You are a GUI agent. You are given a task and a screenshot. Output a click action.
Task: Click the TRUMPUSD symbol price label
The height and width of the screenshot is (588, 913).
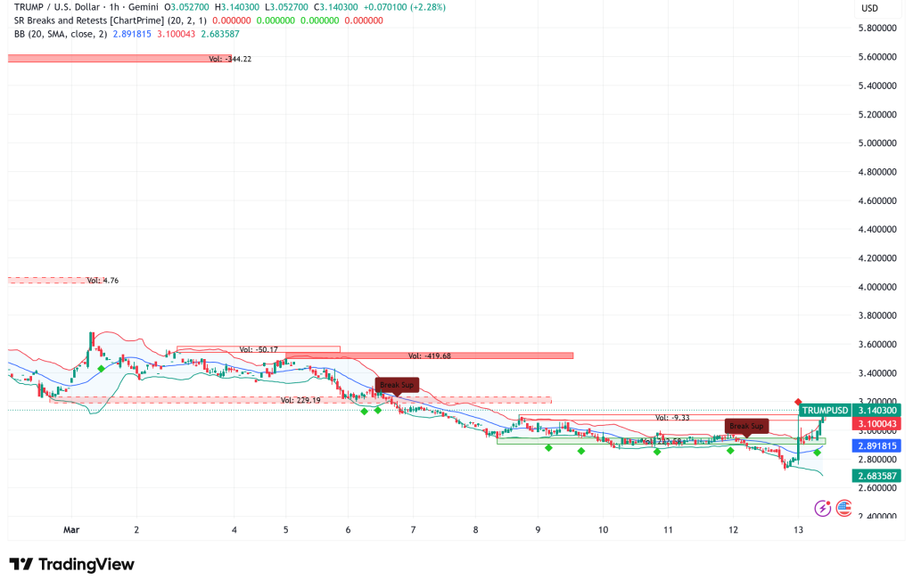[x=823, y=411]
